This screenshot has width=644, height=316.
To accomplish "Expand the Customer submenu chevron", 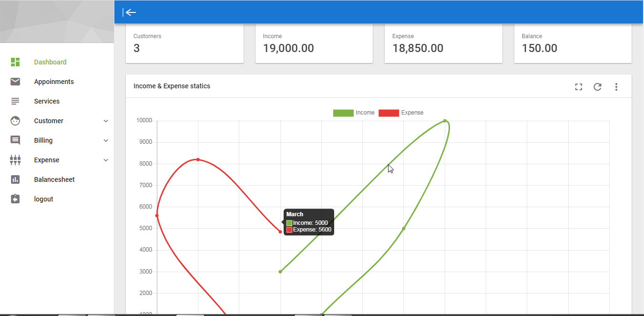I will pos(106,121).
